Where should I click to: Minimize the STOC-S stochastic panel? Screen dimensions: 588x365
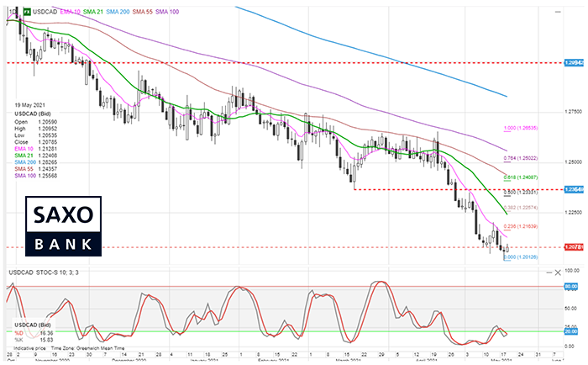click(x=549, y=272)
